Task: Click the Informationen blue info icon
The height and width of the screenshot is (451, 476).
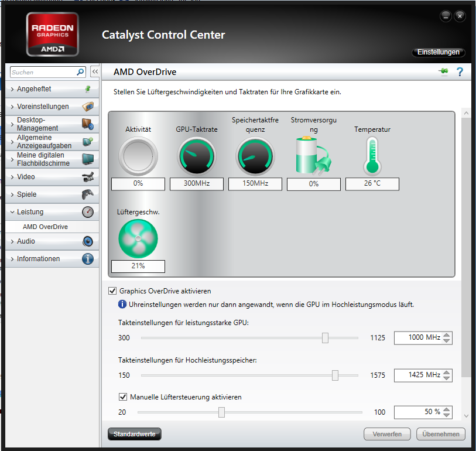Action: click(88, 259)
